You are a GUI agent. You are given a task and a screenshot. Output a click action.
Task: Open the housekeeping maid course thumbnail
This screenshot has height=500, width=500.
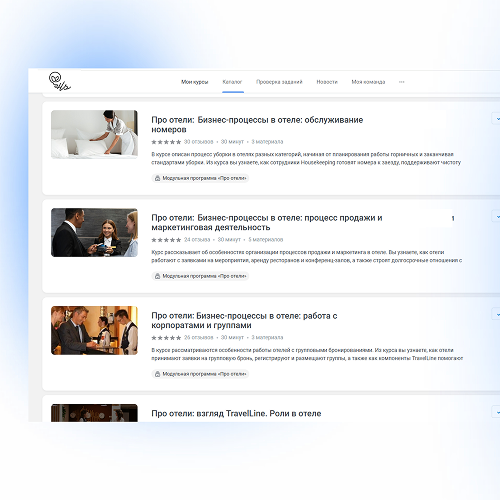point(94,134)
